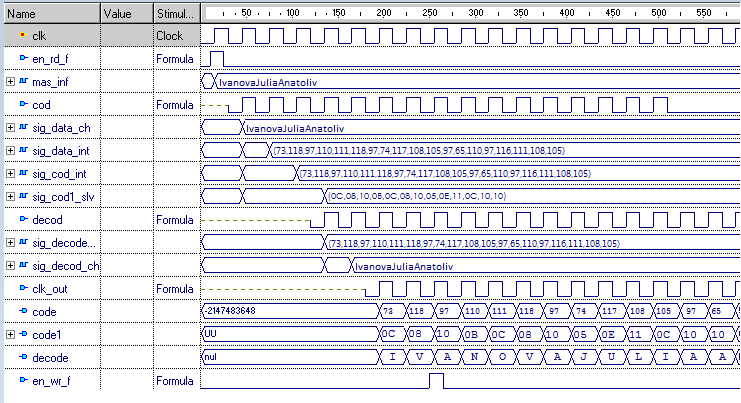The width and height of the screenshot is (741, 403).
Task: Click the 200 mark on time ruler
Action: pyautogui.click(x=384, y=13)
